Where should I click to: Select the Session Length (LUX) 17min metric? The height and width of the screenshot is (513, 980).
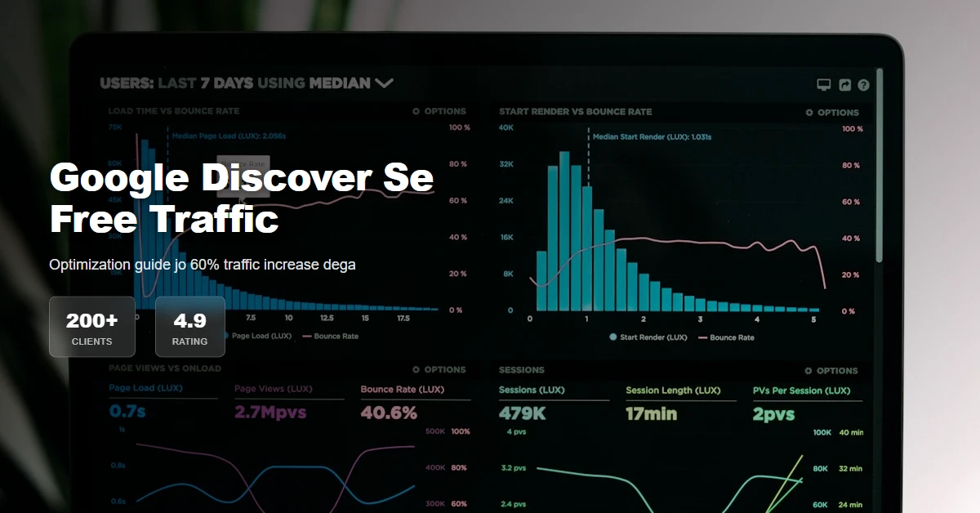click(x=680, y=404)
